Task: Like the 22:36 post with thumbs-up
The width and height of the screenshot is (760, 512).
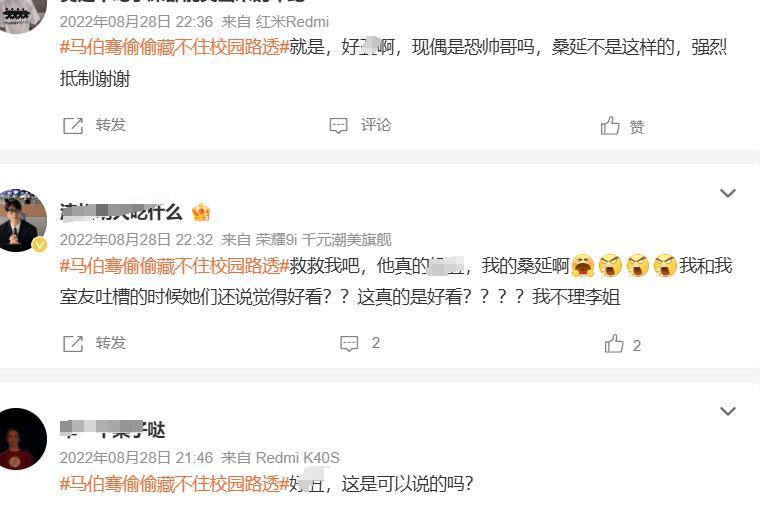Action: point(622,126)
